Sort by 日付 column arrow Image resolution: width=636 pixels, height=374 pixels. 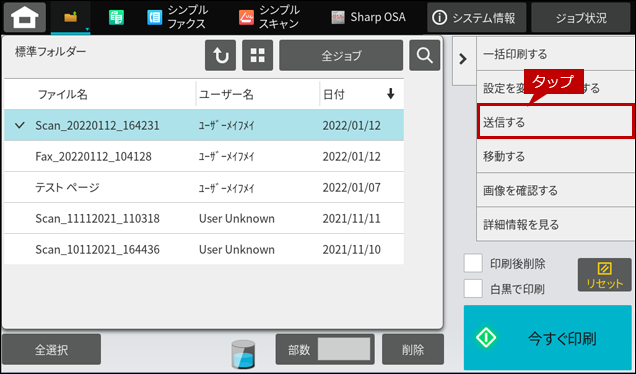tap(390, 94)
